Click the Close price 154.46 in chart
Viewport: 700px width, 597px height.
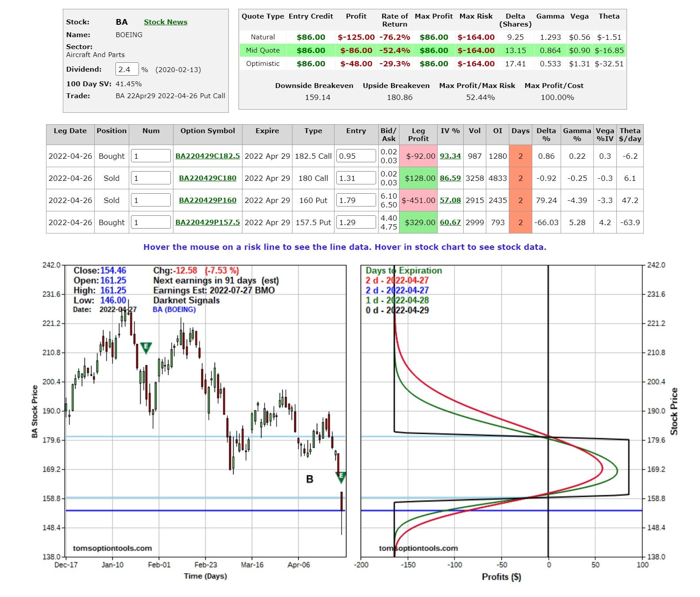pyautogui.click(x=113, y=270)
